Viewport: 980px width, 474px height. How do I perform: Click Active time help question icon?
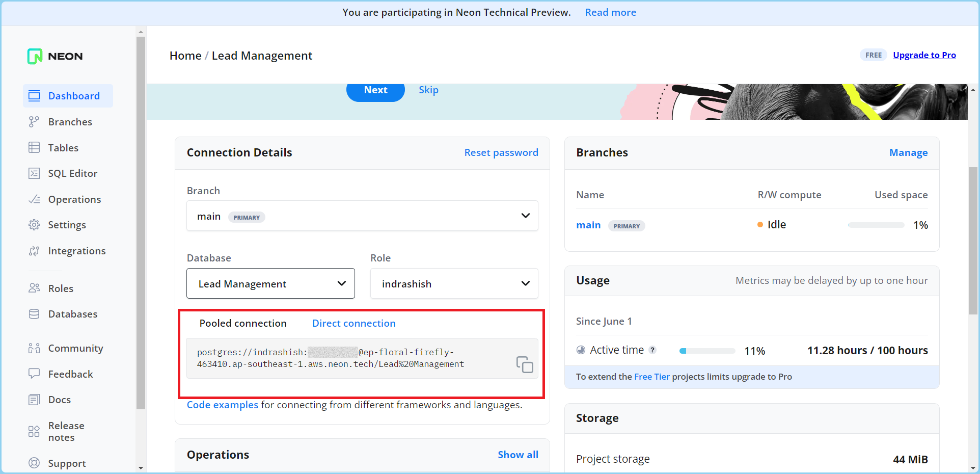tap(652, 350)
